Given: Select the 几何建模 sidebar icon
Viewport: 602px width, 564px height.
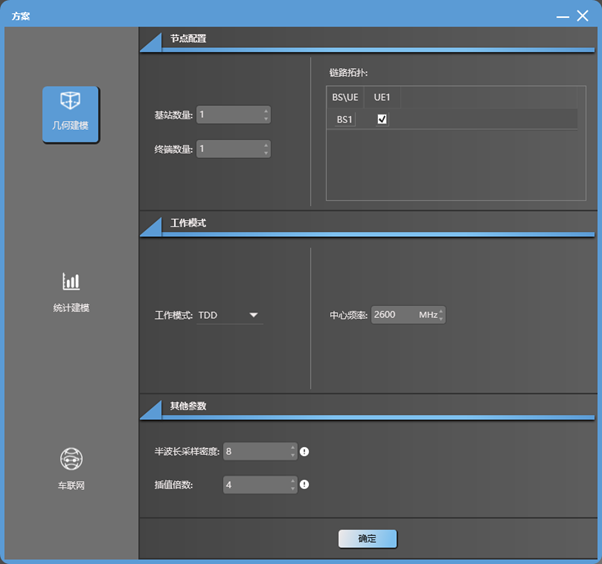Looking at the screenshot, I should pyautogui.click(x=70, y=113).
